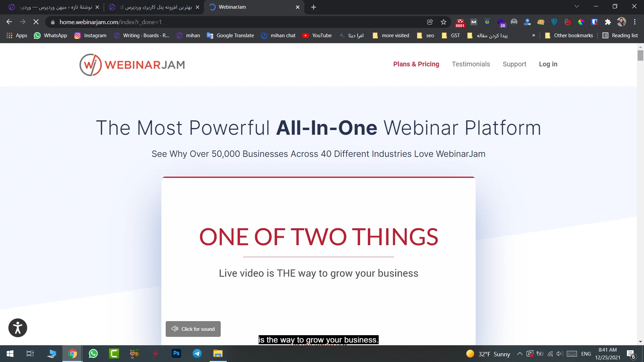Open Telegram from the taskbar
644x362 pixels.
pyautogui.click(x=197, y=354)
